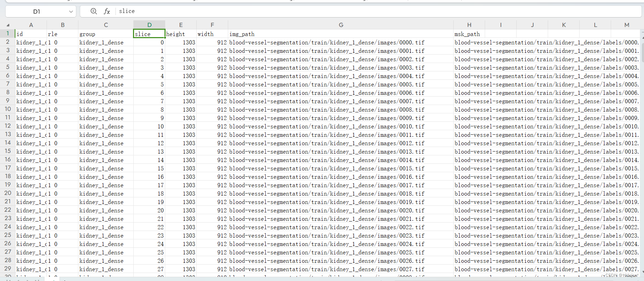Select column G header
This screenshot has height=281, width=644.
[341, 25]
